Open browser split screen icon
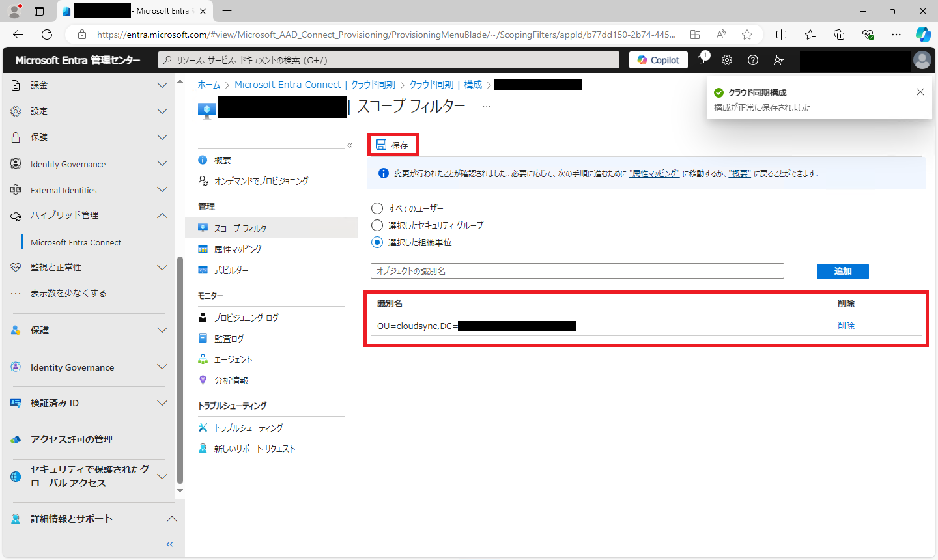The width and height of the screenshot is (938, 560). click(782, 35)
